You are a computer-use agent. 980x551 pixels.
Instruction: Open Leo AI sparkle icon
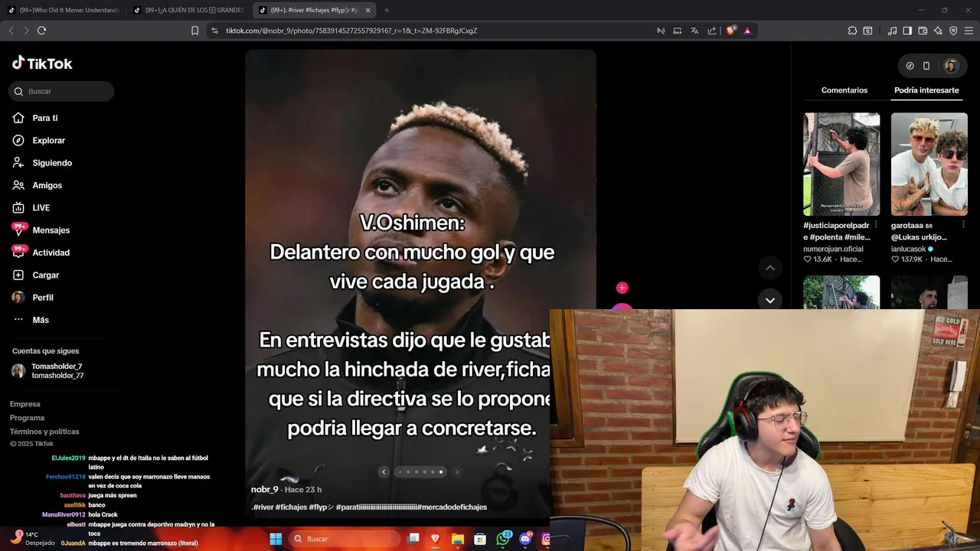(938, 31)
